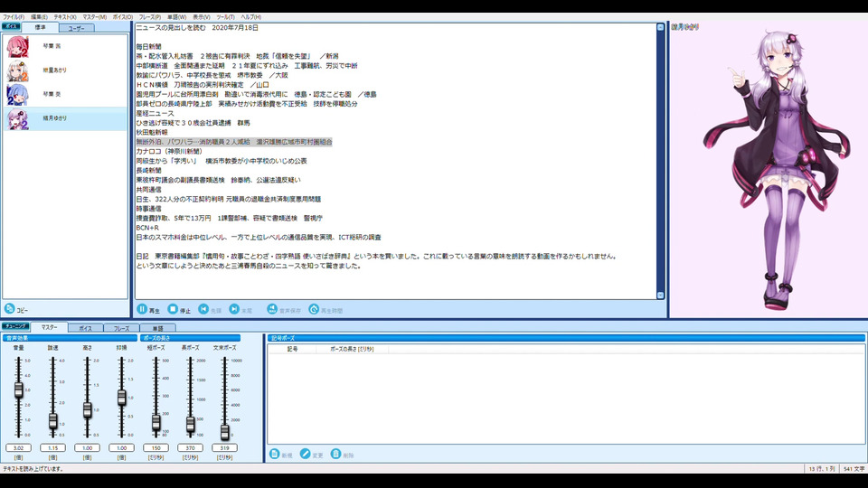This screenshot has height=488, width=868.
Task: Open the 単語(W) menu
Action: tap(176, 17)
